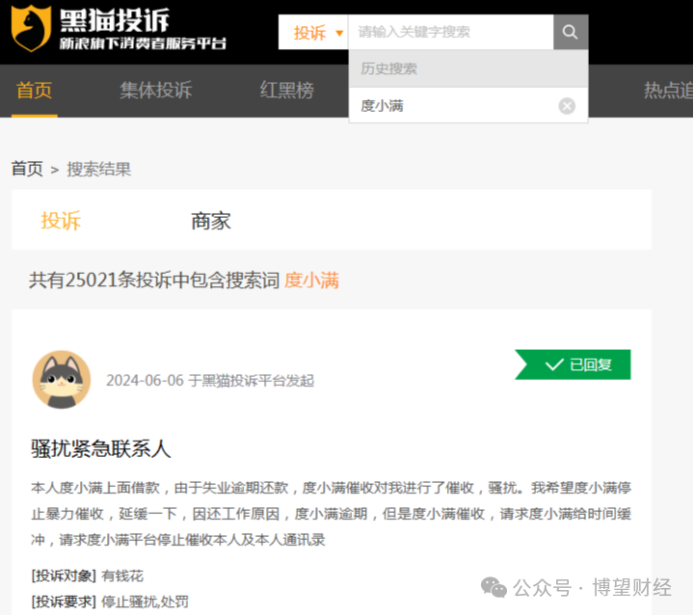The width and height of the screenshot is (694, 616).
Task: Click the 黑猫投诉 shield cat logo
Action: [x=31, y=28]
